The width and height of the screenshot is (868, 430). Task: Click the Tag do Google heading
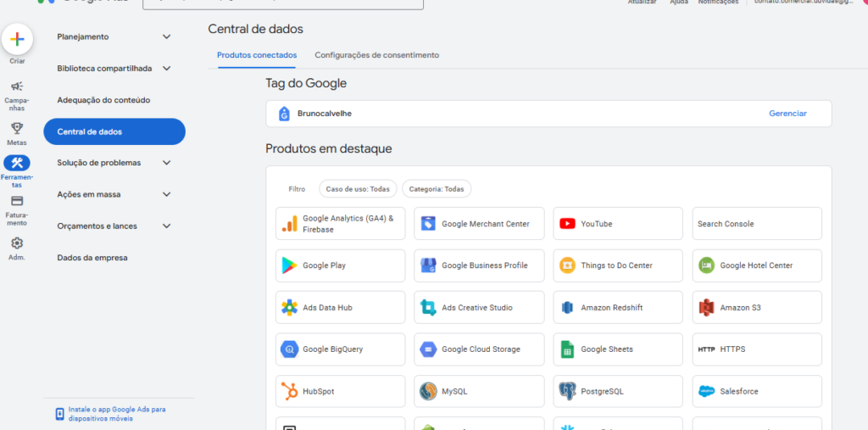point(306,84)
